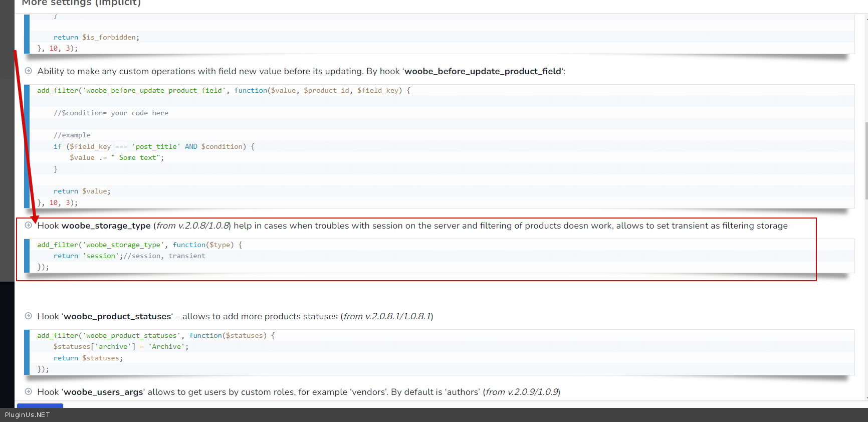The image size is (868, 422).
Task: Click italic 'from v.2.0.8/1.0.8' version note
Action: pos(192,226)
